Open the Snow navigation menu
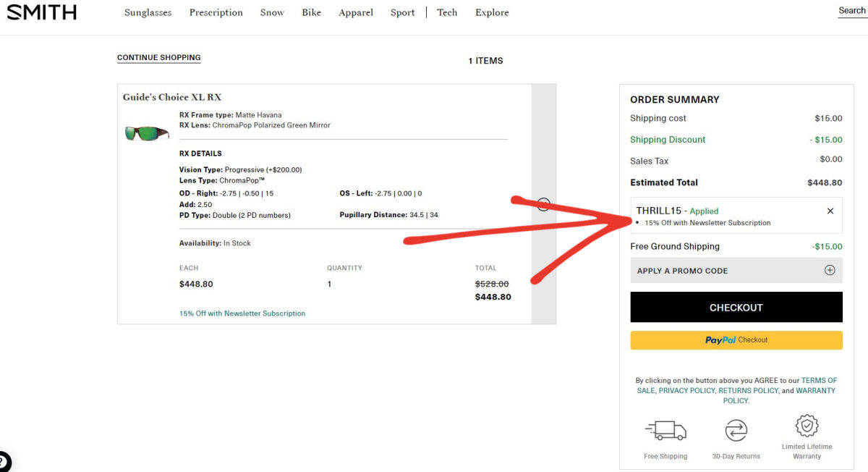Viewport: 868px width, 472px height. pos(272,12)
